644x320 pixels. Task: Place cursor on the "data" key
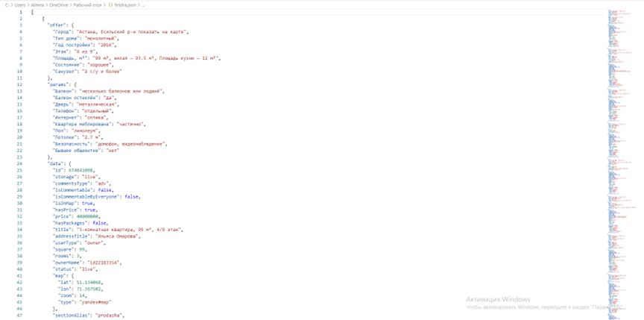point(54,163)
